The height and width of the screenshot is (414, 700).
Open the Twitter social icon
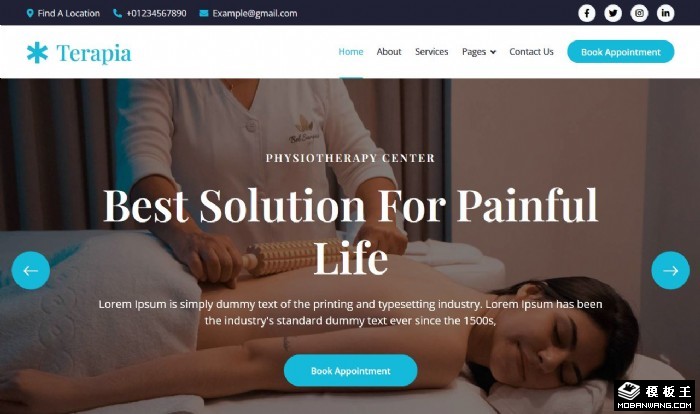tap(613, 13)
